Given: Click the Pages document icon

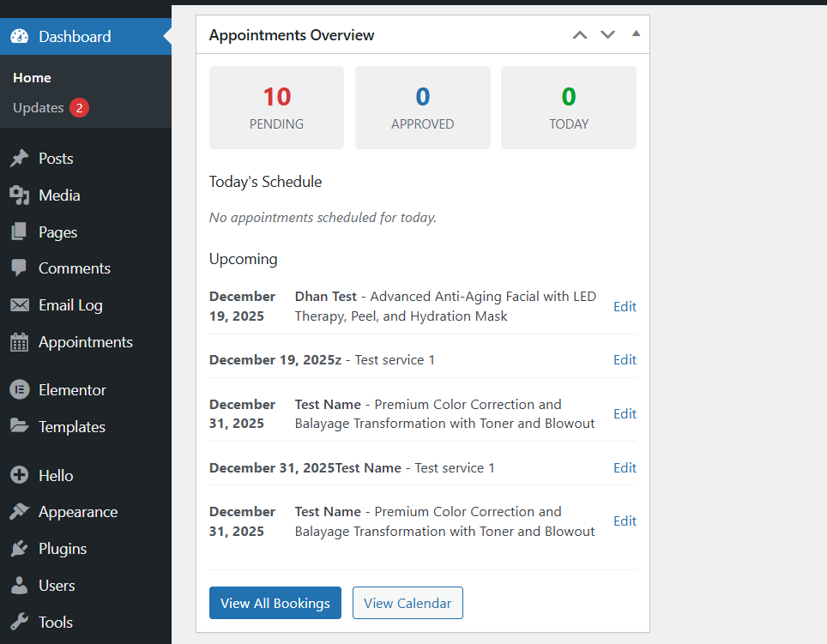Looking at the screenshot, I should point(20,232).
